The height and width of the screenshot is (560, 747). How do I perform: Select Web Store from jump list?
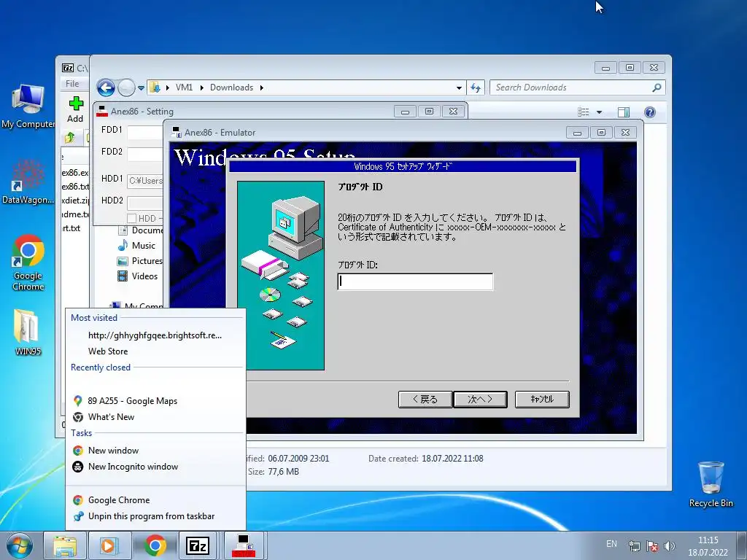108,351
